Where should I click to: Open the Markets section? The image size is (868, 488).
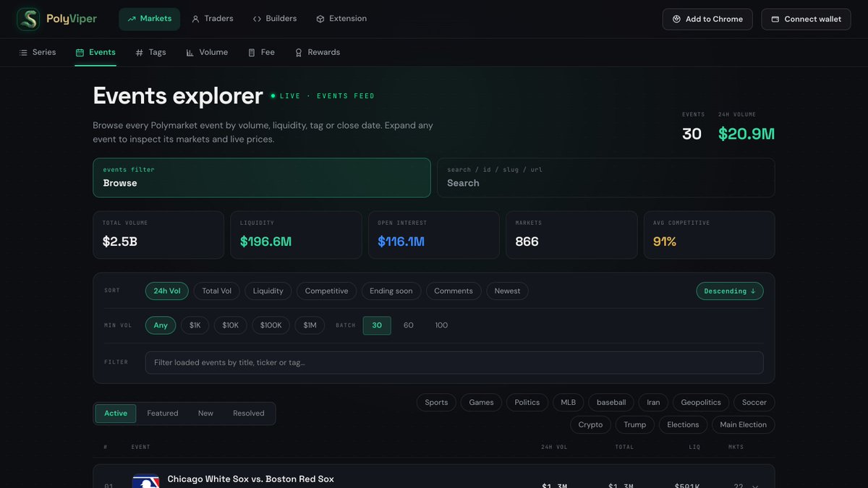150,19
